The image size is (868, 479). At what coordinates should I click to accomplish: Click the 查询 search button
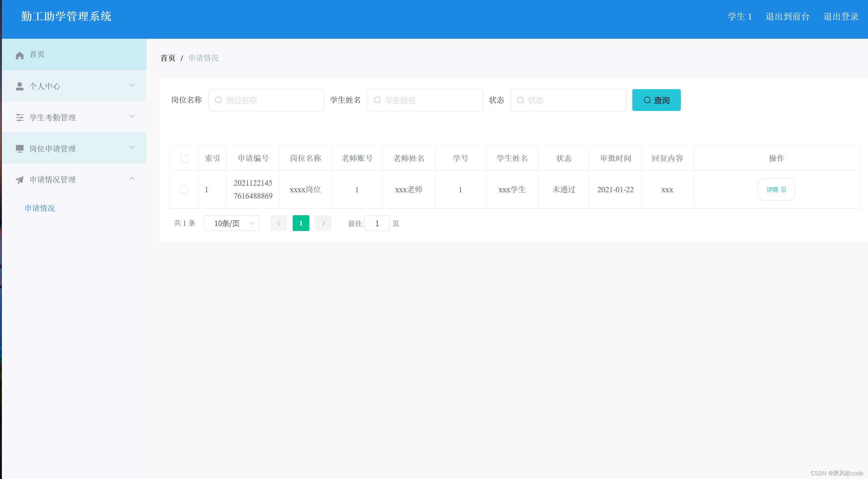pos(656,100)
